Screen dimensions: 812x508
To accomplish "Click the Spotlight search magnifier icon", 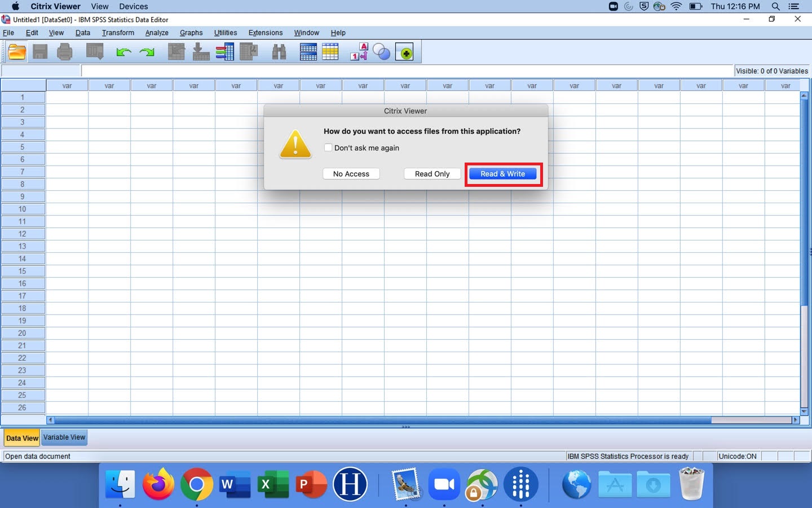I will click(x=776, y=6).
